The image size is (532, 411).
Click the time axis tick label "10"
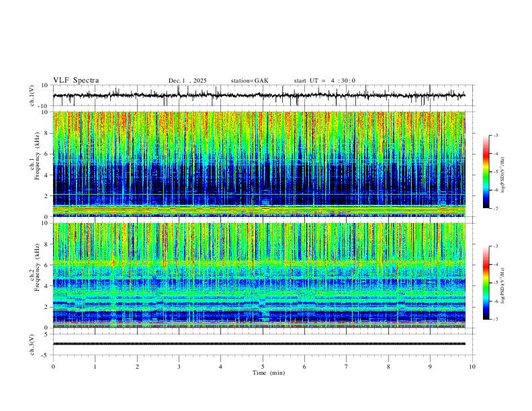tap(472, 367)
